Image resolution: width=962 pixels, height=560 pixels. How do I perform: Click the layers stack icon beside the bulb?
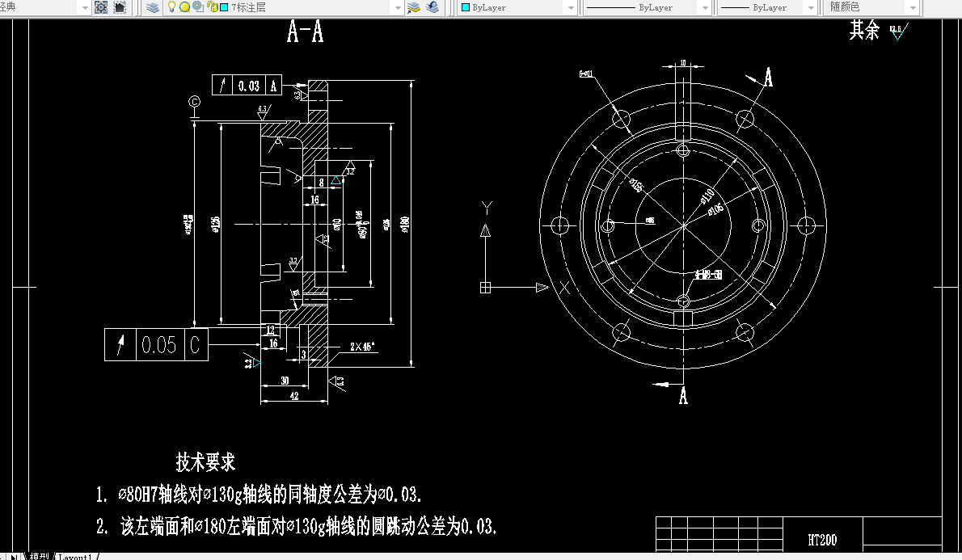[x=152, y=6]
